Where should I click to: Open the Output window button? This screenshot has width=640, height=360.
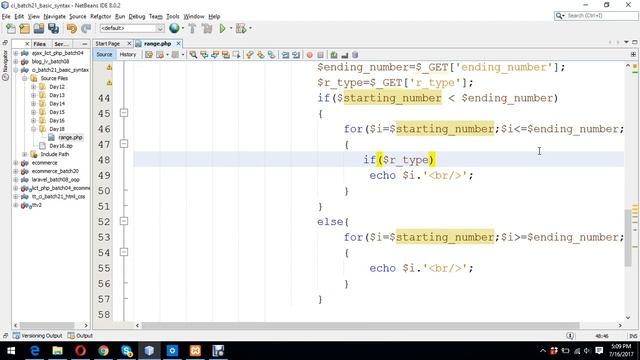(x=80, y=336)
